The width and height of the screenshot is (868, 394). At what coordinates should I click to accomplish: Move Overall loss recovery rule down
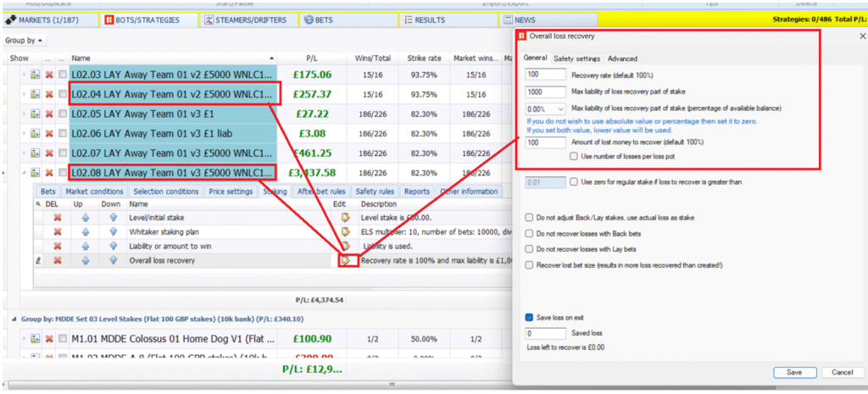(x=114, y=260)
